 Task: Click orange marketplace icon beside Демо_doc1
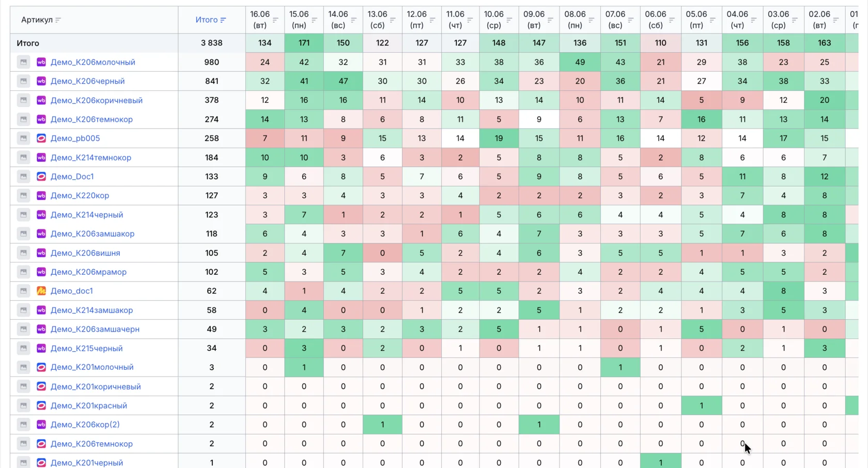coord(41,291)
